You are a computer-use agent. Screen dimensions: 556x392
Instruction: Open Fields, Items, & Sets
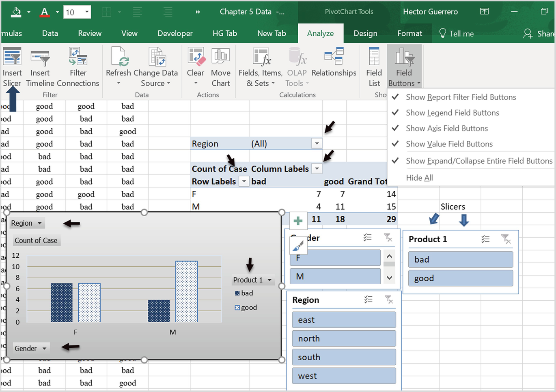(x=260, y=67)
